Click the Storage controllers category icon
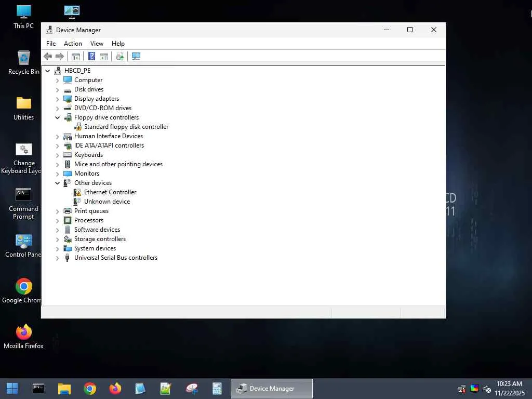Viewport: 532px width, 399px height. (68, 239)
